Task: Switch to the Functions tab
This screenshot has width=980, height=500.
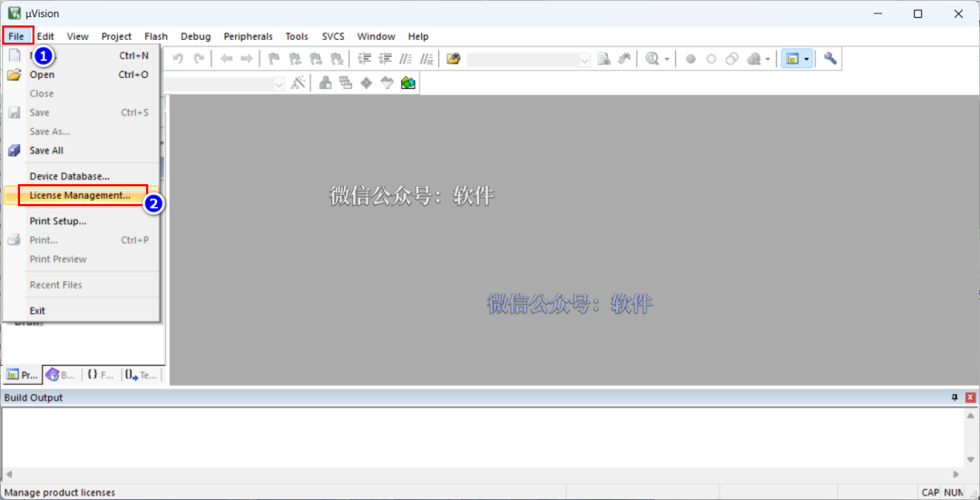Action: tap(100, 375)
